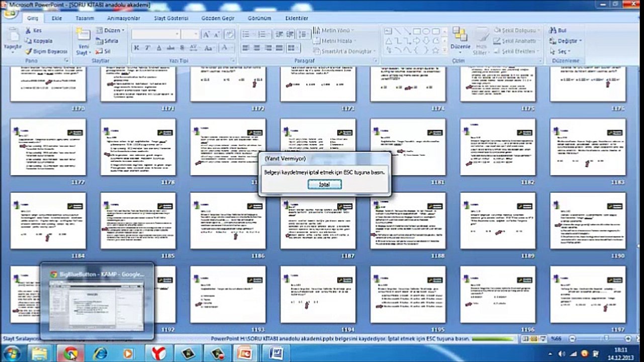
Task: Cut selection with Kes
Action: (33, 31)
